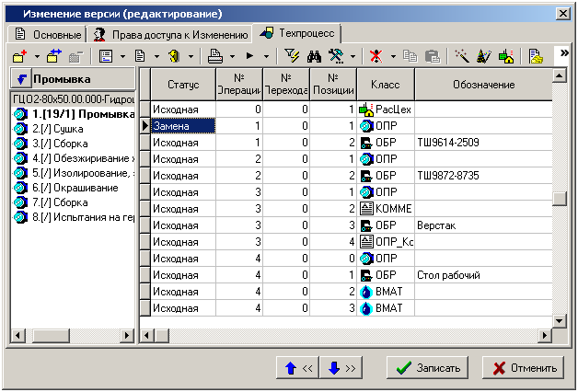Select the Замена status cell
This screenshot has height=392, width=578.
(x=182, y=125)
